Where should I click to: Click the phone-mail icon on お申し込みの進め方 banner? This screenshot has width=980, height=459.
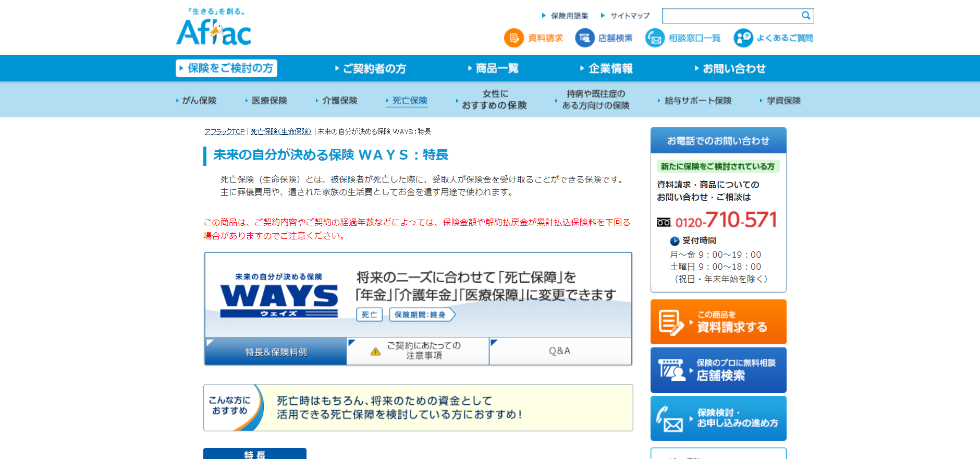pyautogui.click(x=670, y=419)
